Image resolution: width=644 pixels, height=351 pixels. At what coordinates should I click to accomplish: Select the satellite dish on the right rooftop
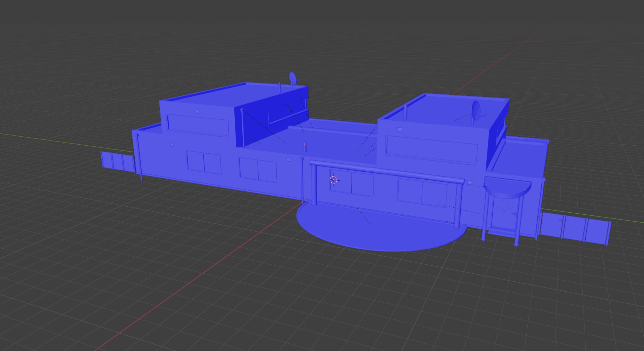tap(476, 111)
